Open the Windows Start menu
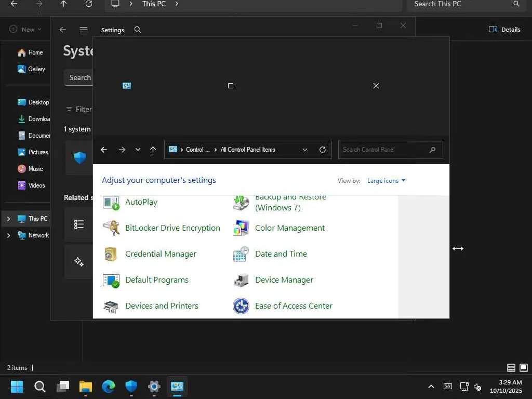Image resolution: width=532 pixels, height=399 pixels. click(17, 387)
